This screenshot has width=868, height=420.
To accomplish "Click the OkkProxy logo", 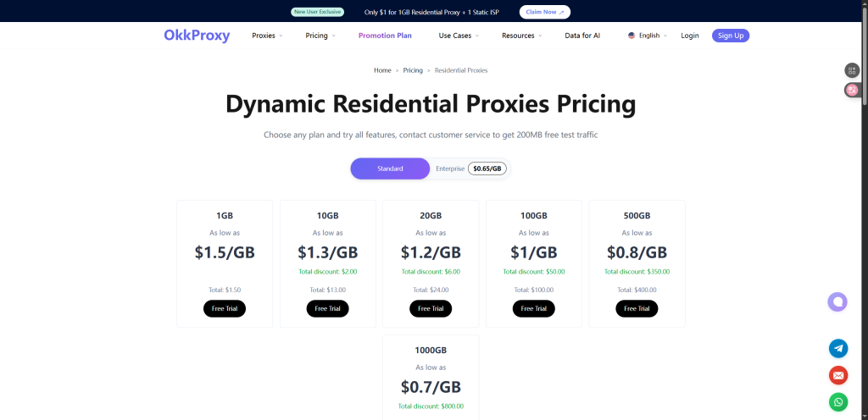I will [x=197, y=36].
